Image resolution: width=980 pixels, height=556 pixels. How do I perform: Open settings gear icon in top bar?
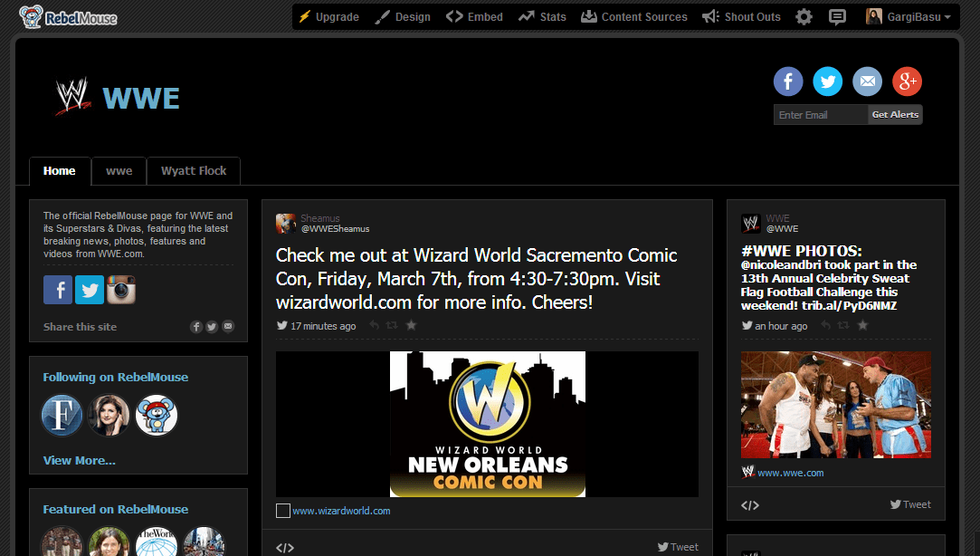point(804,17)
